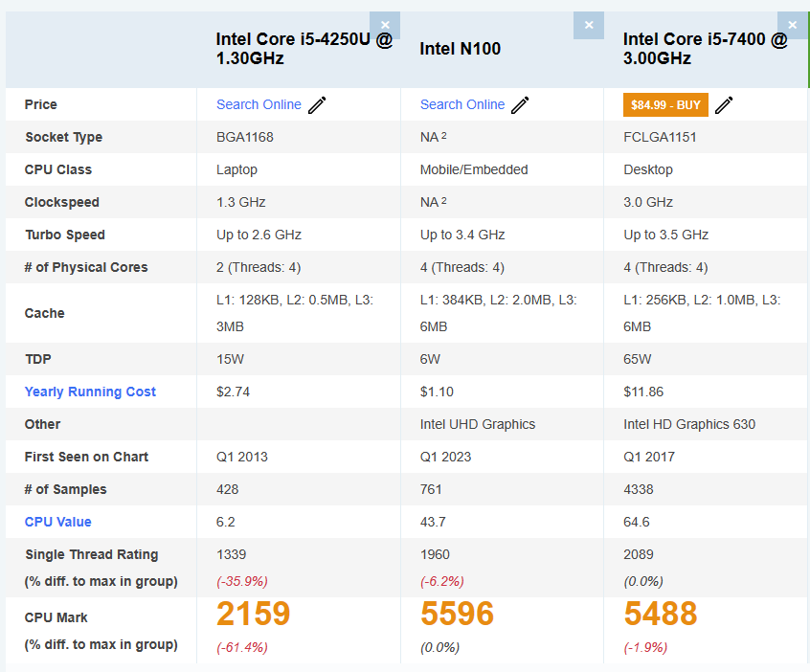Click the 5488 CPU Mark score
Image resolution: width=810 pixels, height=672 pixels.
(x=661, y=614)
